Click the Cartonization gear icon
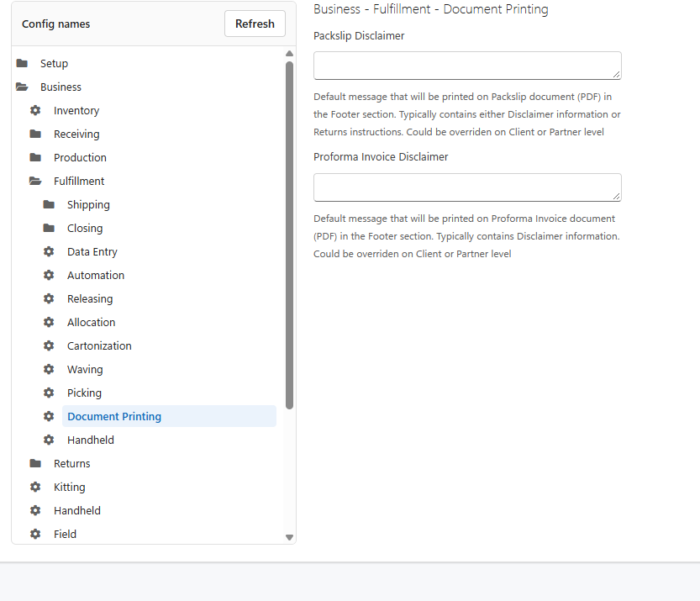 [49, 346]
